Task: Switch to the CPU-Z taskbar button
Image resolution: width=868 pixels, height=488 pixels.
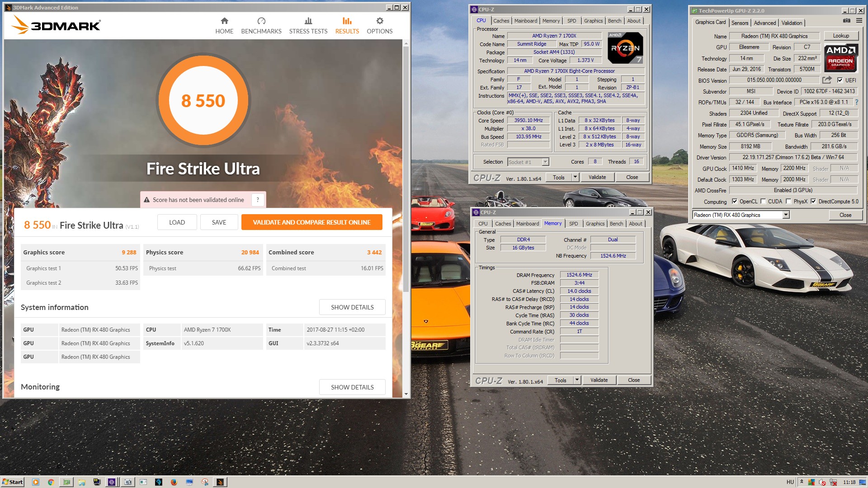Action: click(112, 482)
